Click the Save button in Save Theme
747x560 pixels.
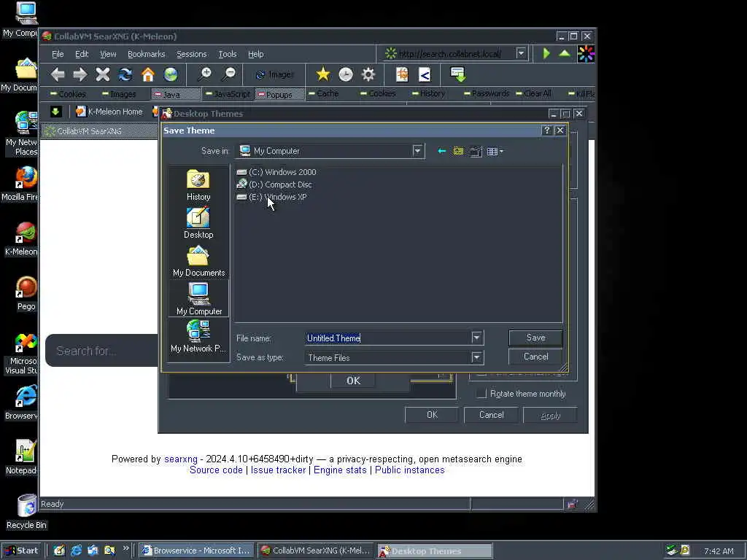click(535, 338)
